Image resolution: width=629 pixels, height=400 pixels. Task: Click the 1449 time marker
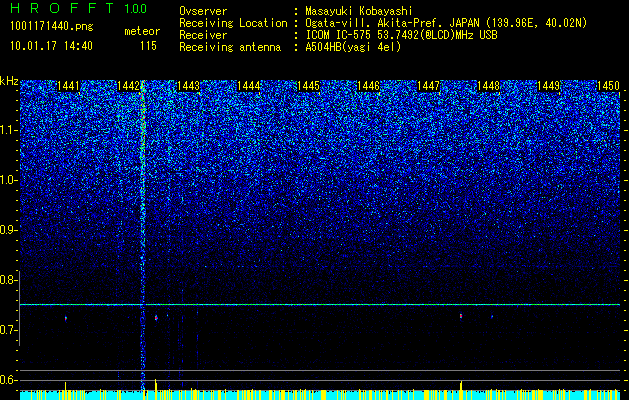coord(548,86)
